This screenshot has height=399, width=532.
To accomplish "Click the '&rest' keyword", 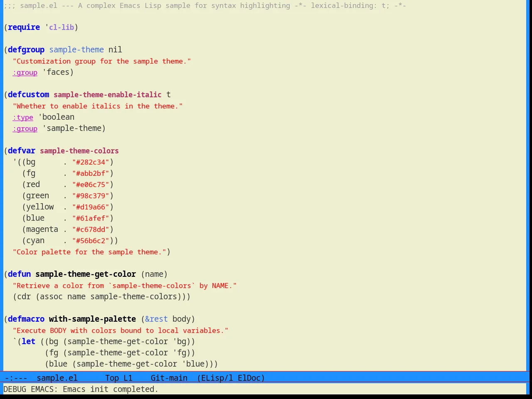I will coord(157,319).
